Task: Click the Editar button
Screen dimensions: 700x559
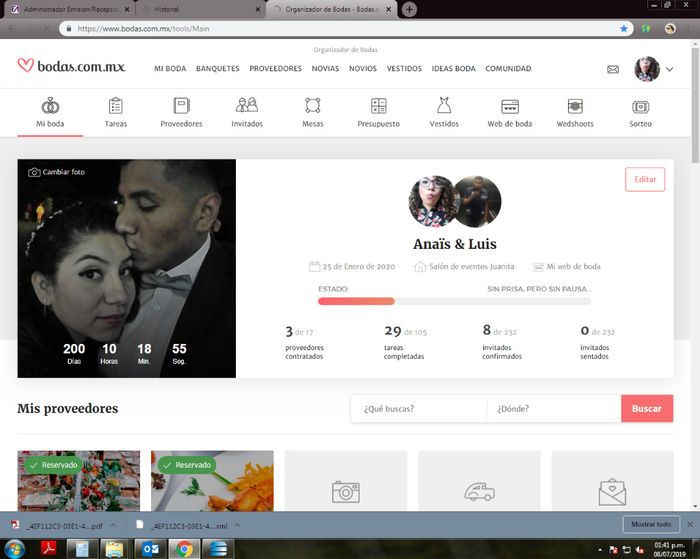Action: tap(645, 179)
